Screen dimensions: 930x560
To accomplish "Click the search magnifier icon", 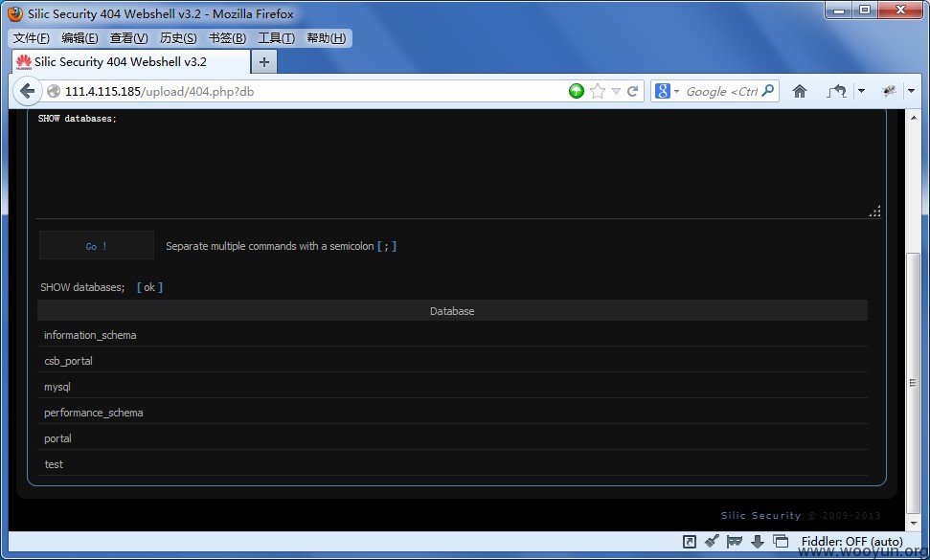I will click(768, 91).
